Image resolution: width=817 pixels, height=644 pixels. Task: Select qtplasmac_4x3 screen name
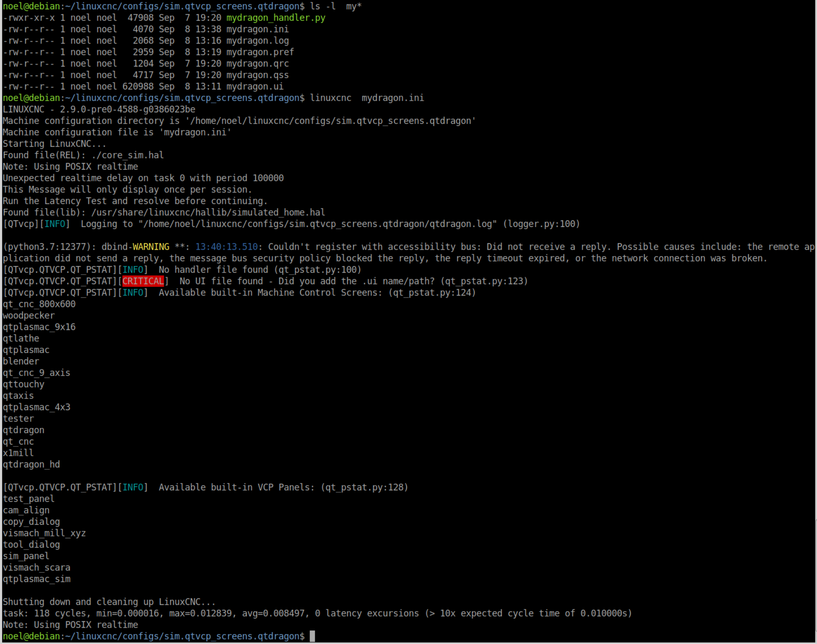36,407
